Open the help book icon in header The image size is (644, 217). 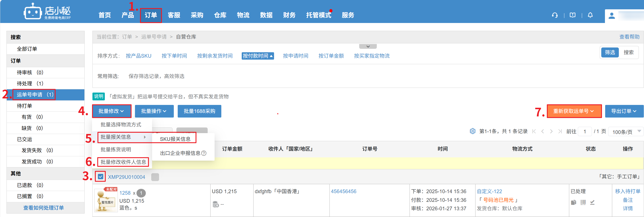click(572, 15)
